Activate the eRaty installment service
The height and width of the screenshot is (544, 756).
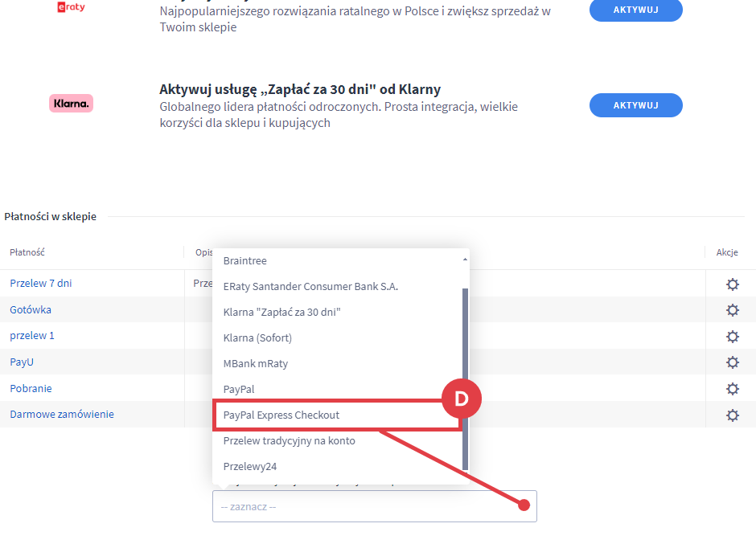(635, 10)
